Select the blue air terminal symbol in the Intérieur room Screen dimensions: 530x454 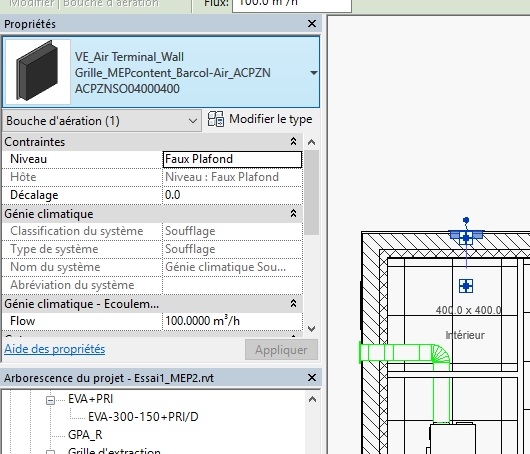coord(466,286)
